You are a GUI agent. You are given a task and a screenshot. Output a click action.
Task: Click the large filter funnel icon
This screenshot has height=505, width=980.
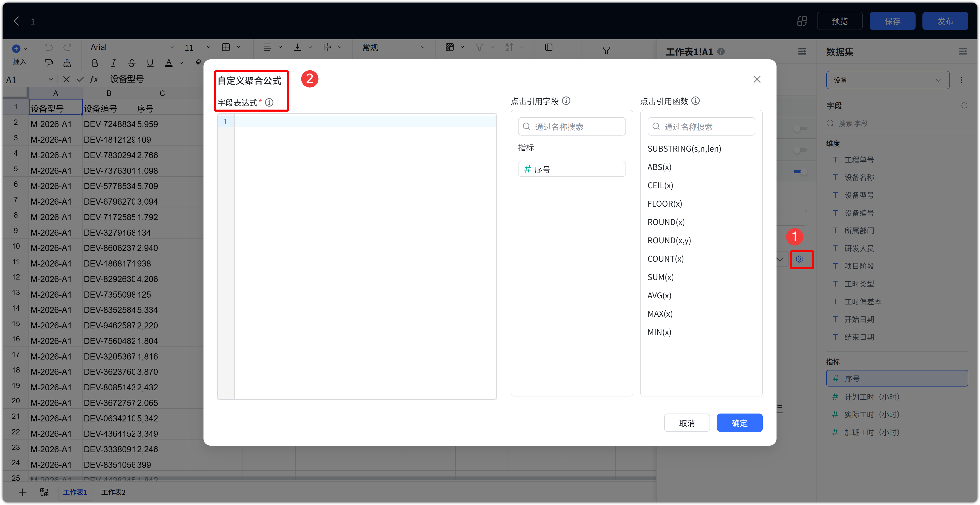(606, 50)
